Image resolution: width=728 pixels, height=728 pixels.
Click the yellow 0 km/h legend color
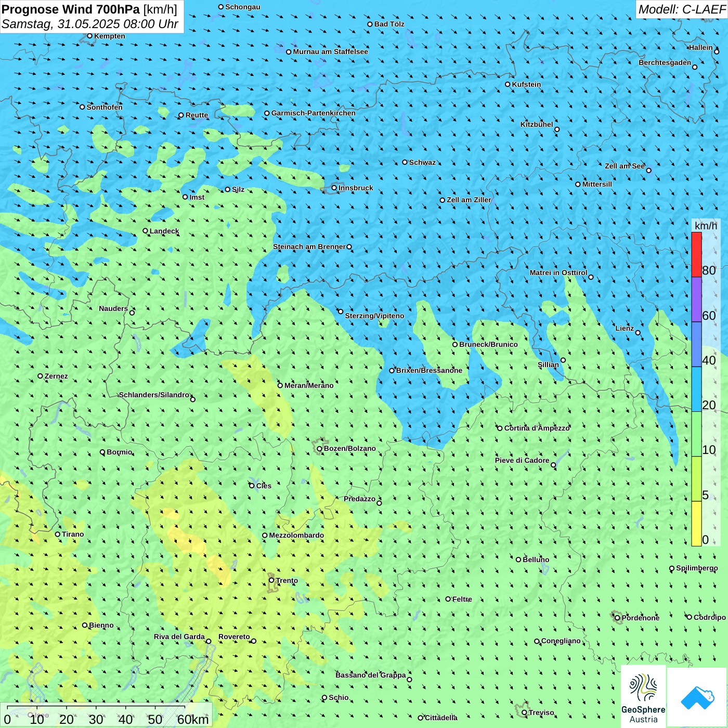click(696, 524)
